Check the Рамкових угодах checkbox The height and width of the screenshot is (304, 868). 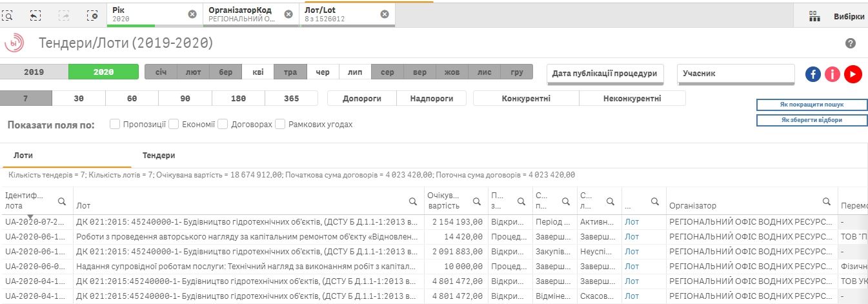point(280,124)
